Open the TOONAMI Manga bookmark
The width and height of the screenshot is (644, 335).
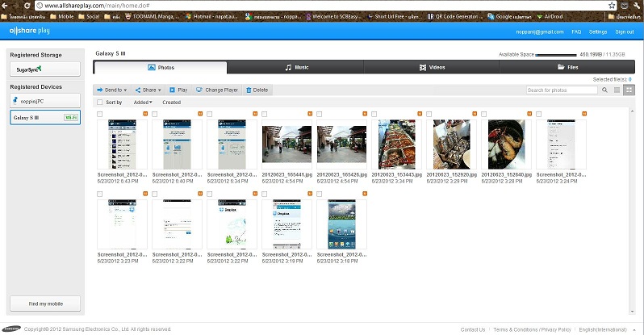(152, 16)
